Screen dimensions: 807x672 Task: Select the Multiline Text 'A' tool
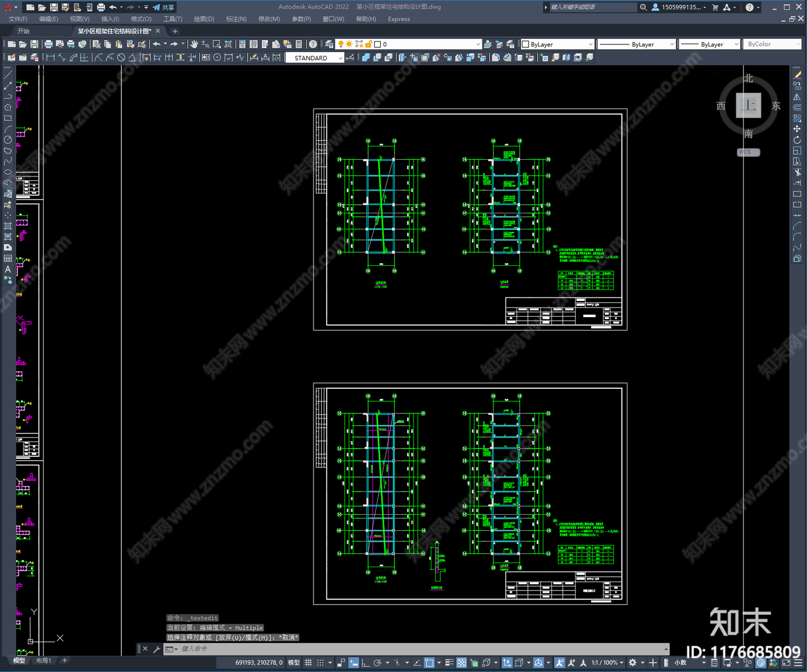pos(8,269)
